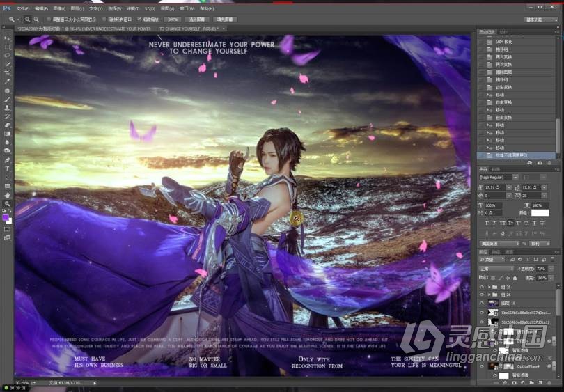This screenshot has height=392, width=564.
Task: Delete layer trash icon in Layers panel
Action: coord(549,384)
